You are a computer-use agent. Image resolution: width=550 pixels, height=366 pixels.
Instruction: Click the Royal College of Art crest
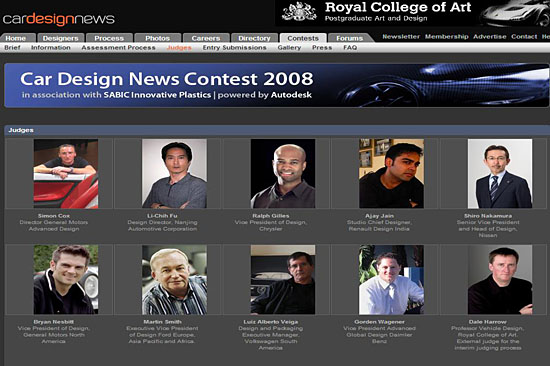(299, 12)
